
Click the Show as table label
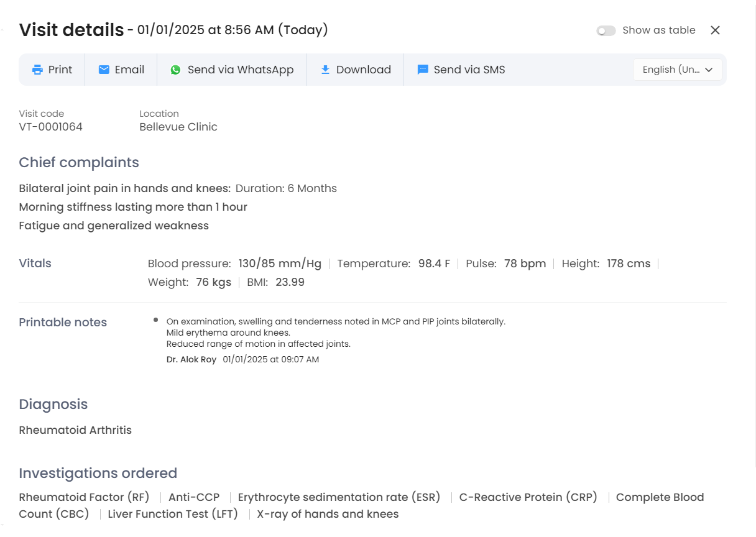[x=658, y=30]
